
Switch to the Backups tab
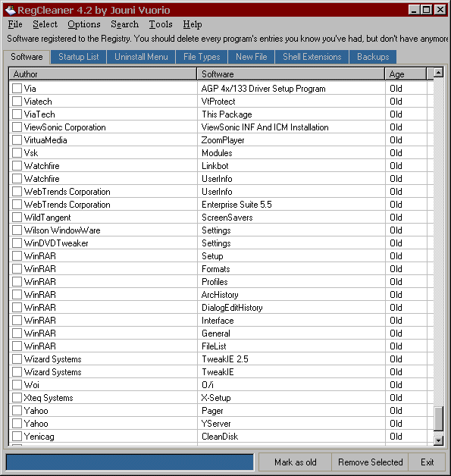pos(373,57)
